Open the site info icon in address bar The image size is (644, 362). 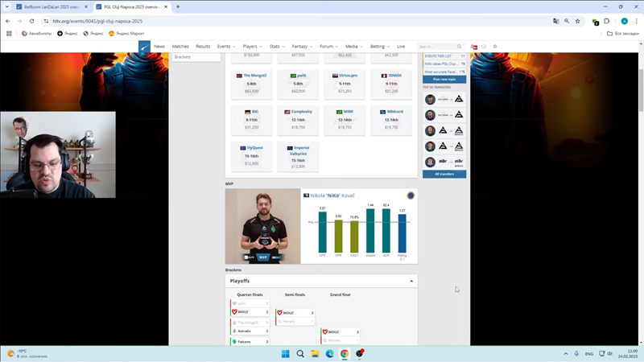[x=46, y=21]
